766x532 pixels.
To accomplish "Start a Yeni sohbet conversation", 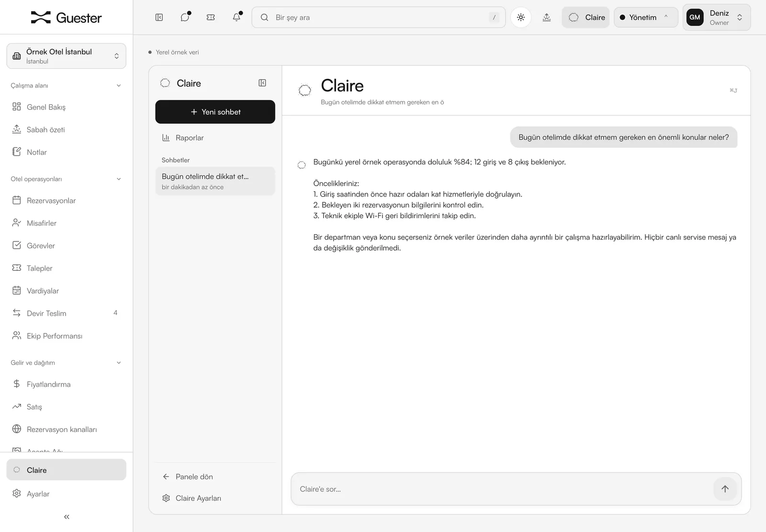I will (x=215, y=112).
